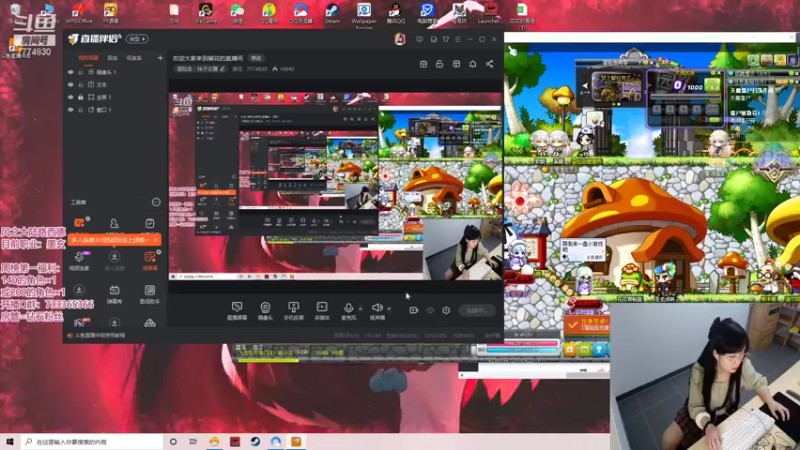
Task: Select the 全屏 1 source row
Action: click(115, 97)
